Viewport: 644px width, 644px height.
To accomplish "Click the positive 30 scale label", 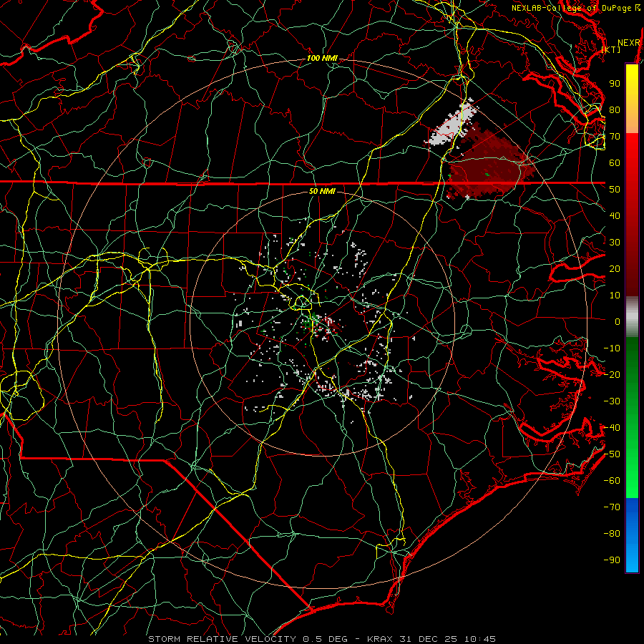I will point(615,243).
